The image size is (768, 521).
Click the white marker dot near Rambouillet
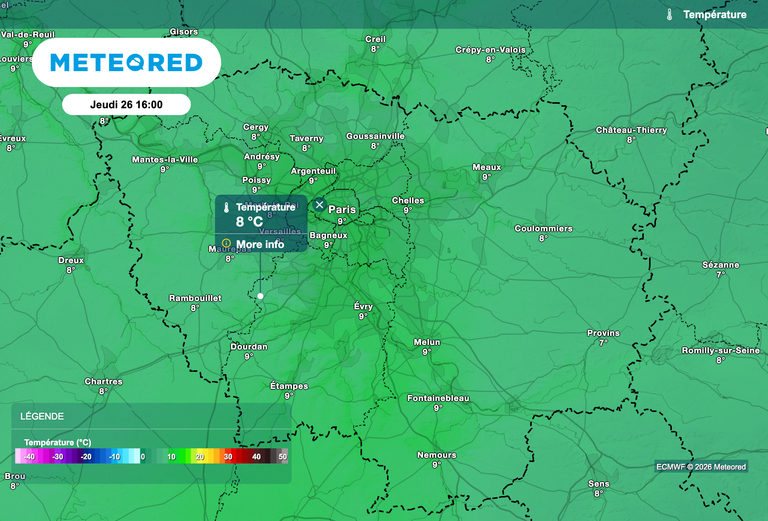click(261, 296)
